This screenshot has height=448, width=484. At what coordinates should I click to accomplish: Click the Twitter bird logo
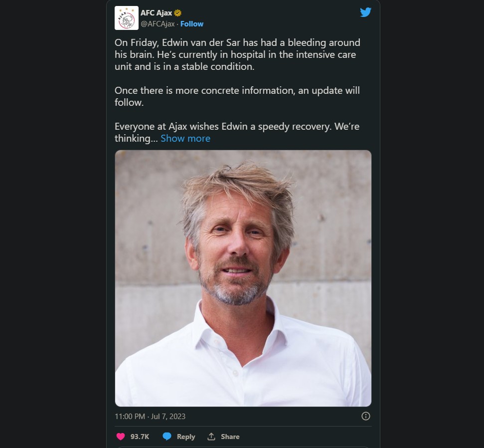click(x=365, y=12)
